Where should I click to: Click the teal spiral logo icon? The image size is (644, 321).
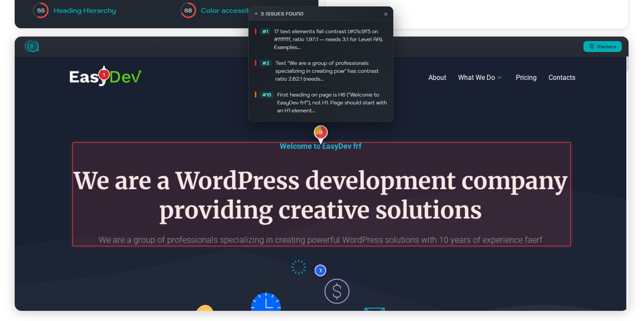click(x=32, y=46)
